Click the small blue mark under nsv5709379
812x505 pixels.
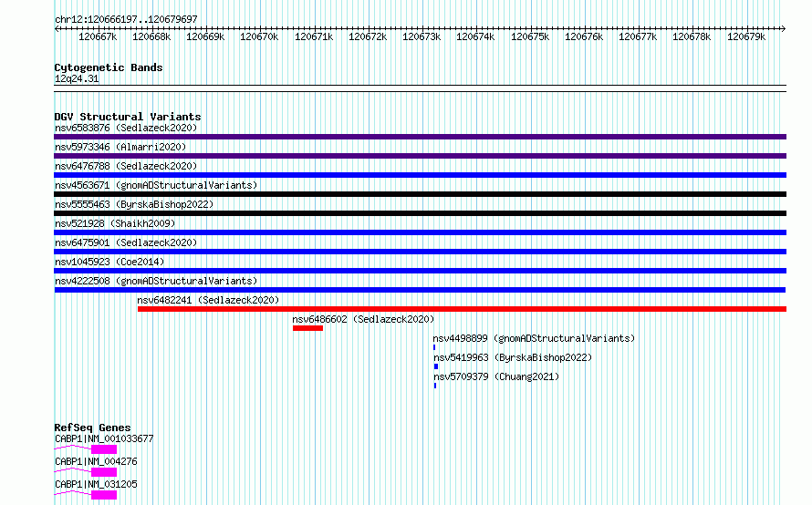coord(435,386)
